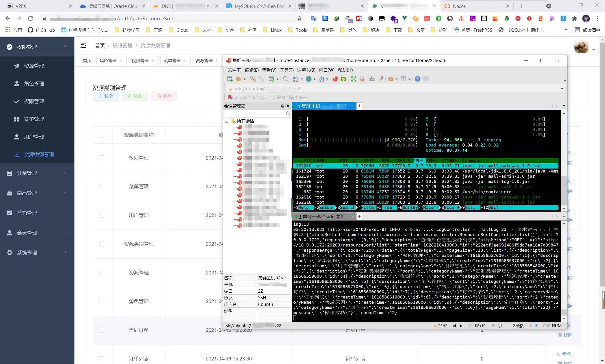
Task: Pin the session manager panel
Action: click(x=282, y=106)
